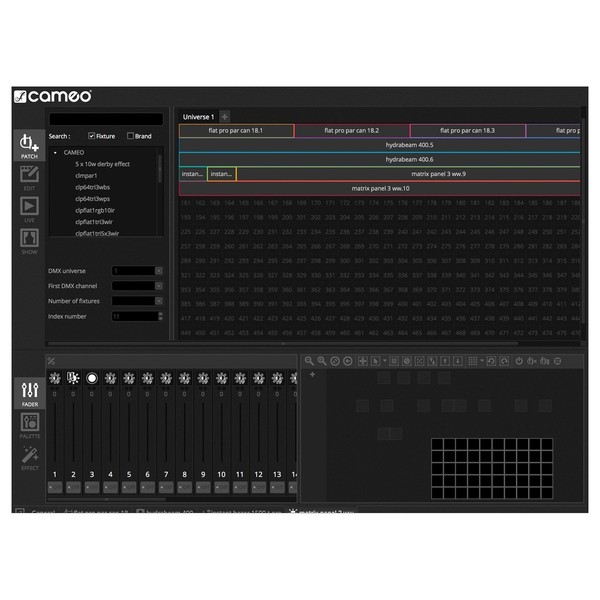Screen dimensions: 600x600
Task: Toggle the button below fader 5
Action: 129,487
